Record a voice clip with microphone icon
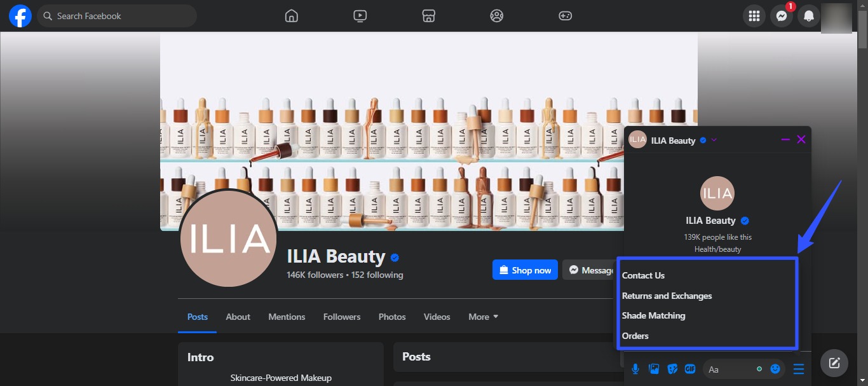The height and width of the screenshot is (386, 868). point(635,369)
